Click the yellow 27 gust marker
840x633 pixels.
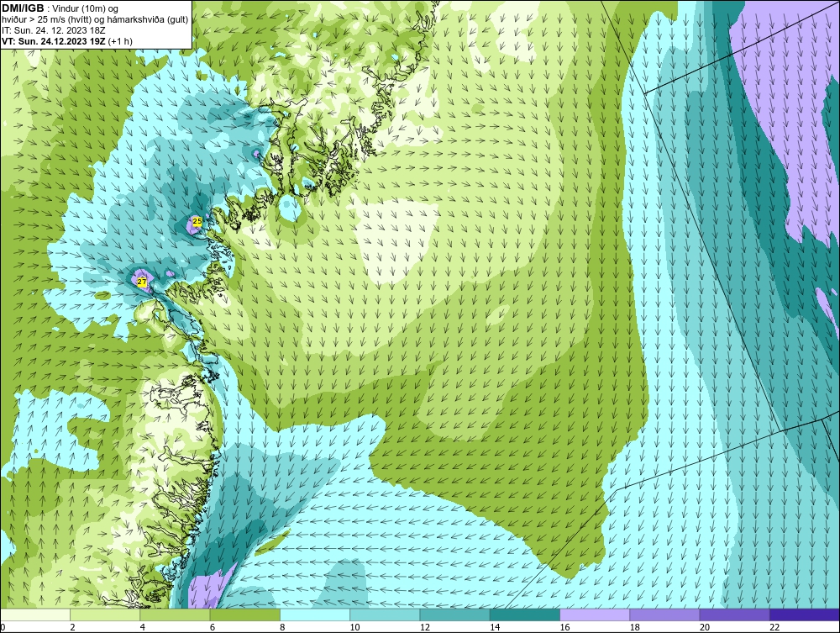141,282
